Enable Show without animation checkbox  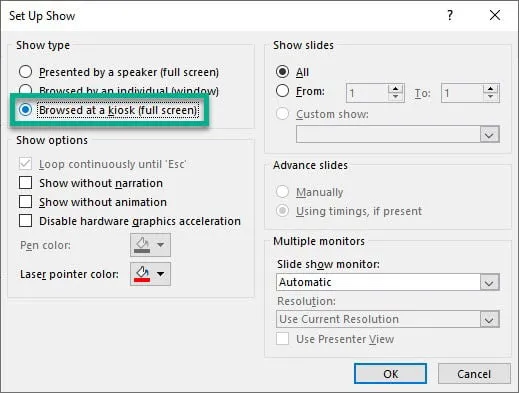click(x=25, y=202)
